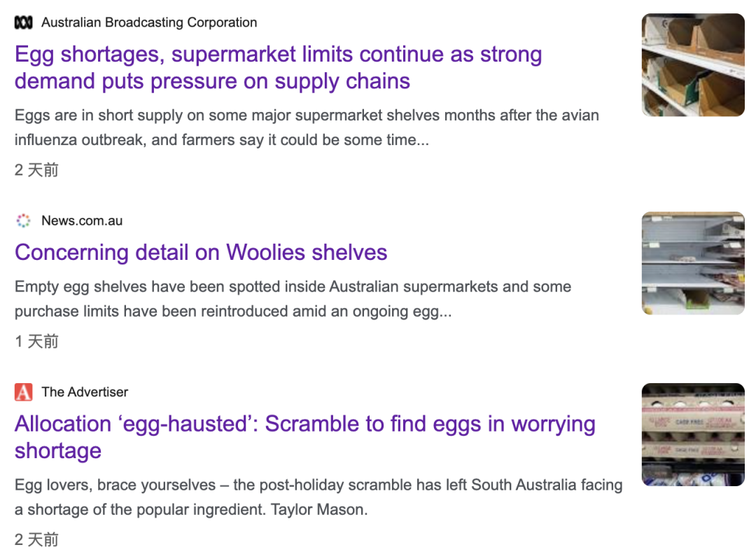Image resolution: width=756 pixels, height=559 pixels.
Task: Click The Advertiser red 'A' favicon
Action: point(23,392)
